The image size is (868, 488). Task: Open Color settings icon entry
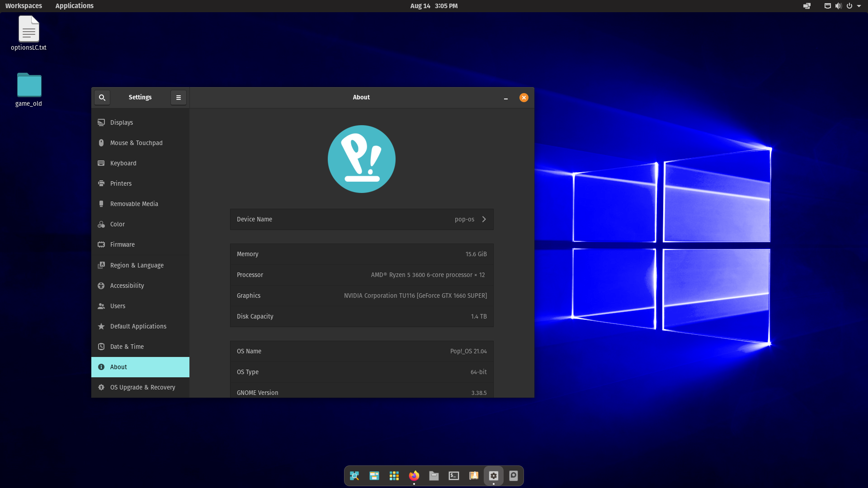101,224
